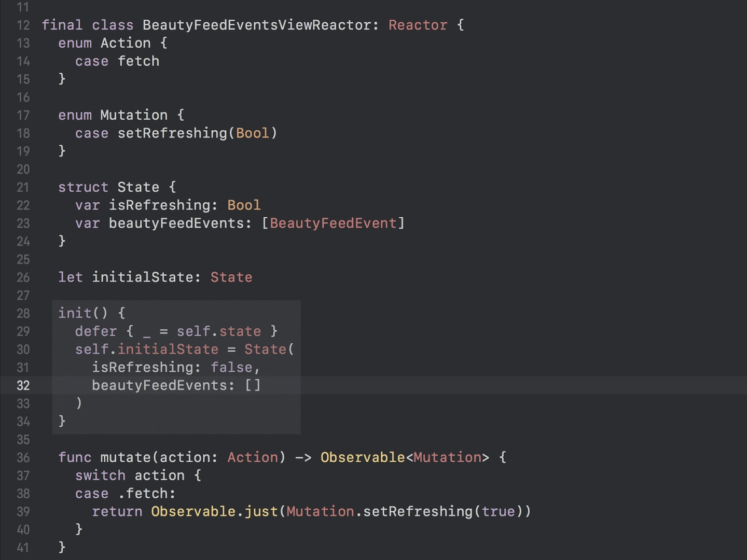Image resolution: width=747 pixels, height=560 pixels.
Task: Click the isRefreshing variable declaration in State struct
Action: [x=159, y=205]
